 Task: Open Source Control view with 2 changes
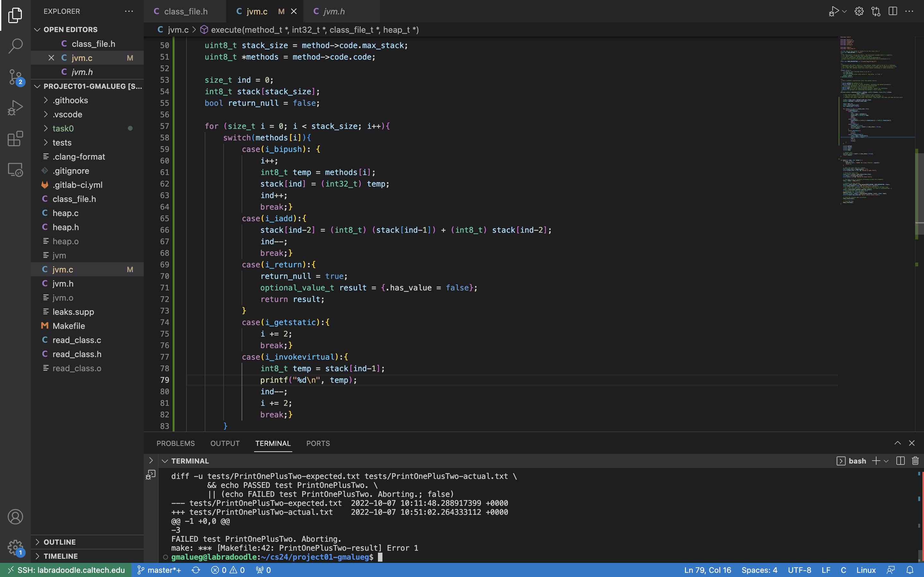tap(15, 77)
